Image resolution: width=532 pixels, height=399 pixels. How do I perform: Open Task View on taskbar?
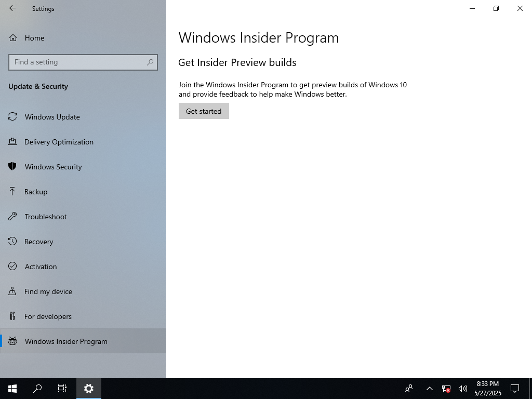point(62,389)
